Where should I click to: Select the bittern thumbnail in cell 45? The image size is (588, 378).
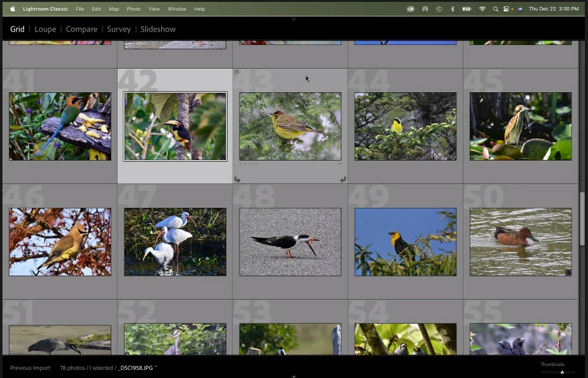(520, 126)
